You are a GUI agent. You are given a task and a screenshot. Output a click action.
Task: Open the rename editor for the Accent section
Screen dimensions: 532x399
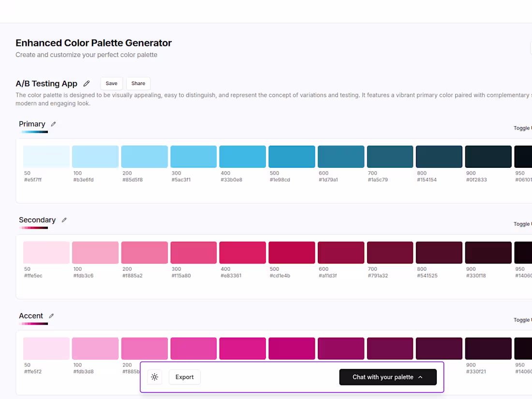(51, 315)
